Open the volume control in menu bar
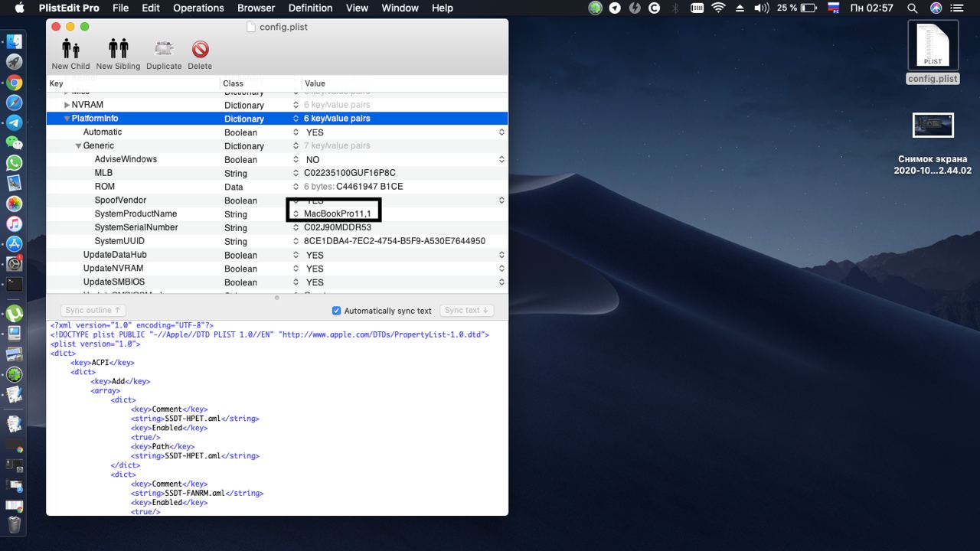Image resolution: width=980 pixels, height=551 pixels. (761, 8)
